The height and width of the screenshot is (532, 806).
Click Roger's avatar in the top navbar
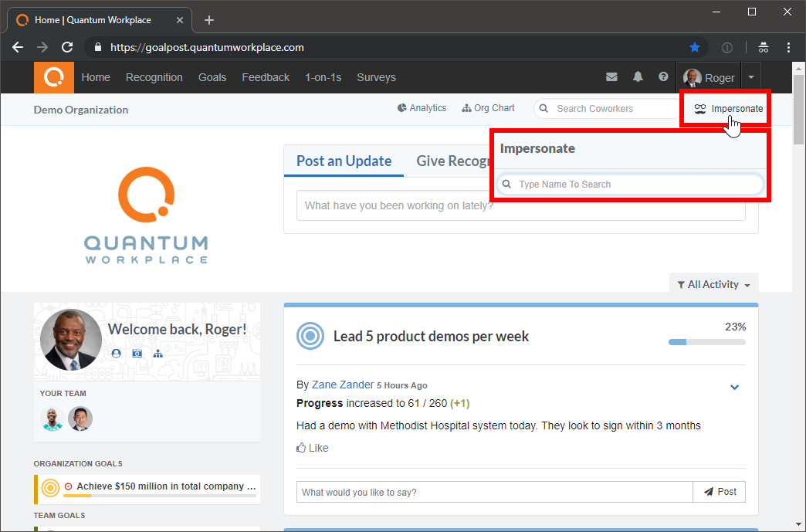(x=693, y=78)
